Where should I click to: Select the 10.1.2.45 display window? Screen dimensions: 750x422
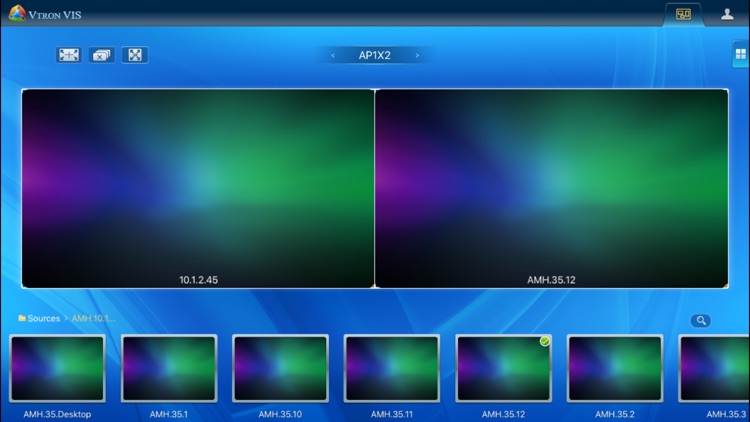click(x=198, y=189)
